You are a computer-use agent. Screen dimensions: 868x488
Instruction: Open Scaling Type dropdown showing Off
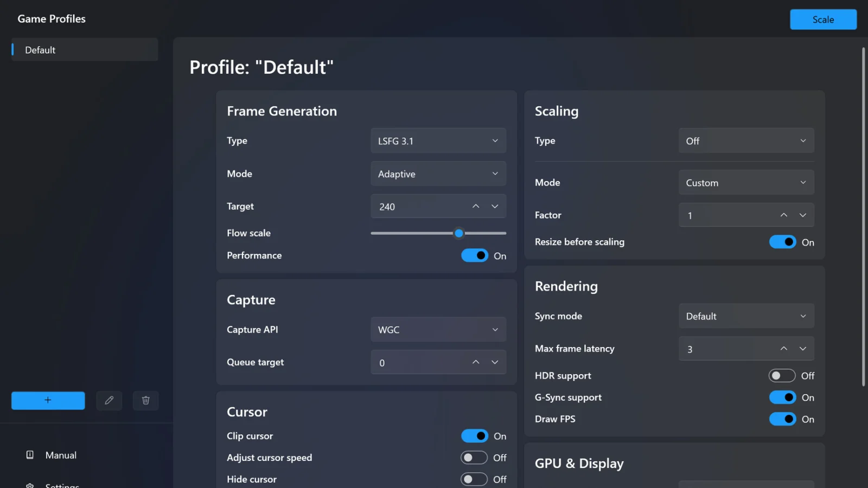[x=746, y=141]
